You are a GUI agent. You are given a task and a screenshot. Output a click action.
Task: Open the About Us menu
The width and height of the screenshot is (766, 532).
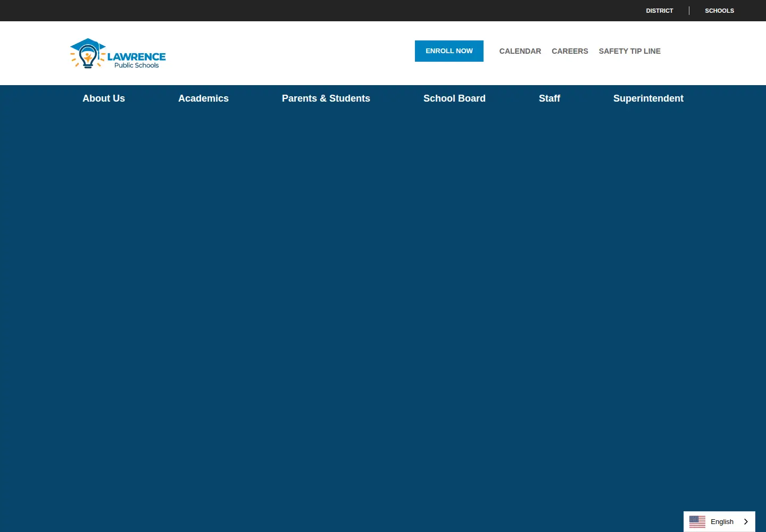pyautogui.click(x=104, y=98)
